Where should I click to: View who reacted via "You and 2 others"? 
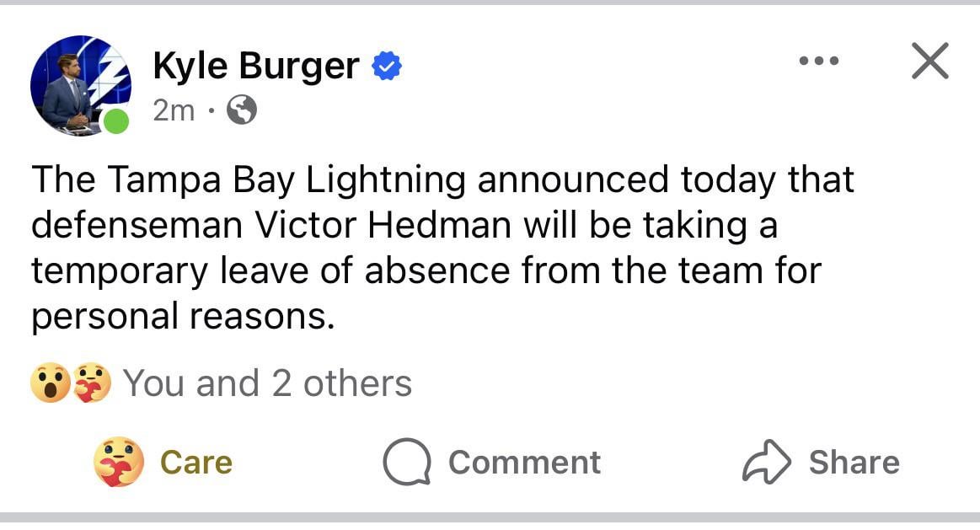(268, 383)
